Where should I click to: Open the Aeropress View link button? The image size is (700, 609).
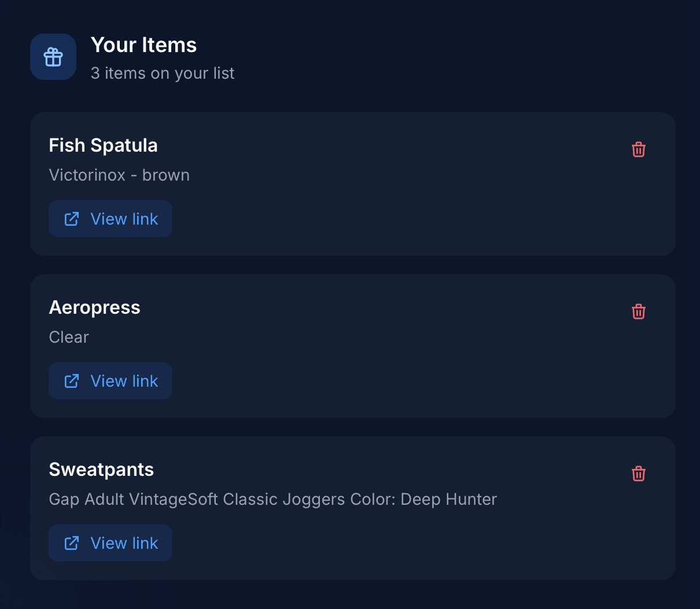[x=110, y=381]
